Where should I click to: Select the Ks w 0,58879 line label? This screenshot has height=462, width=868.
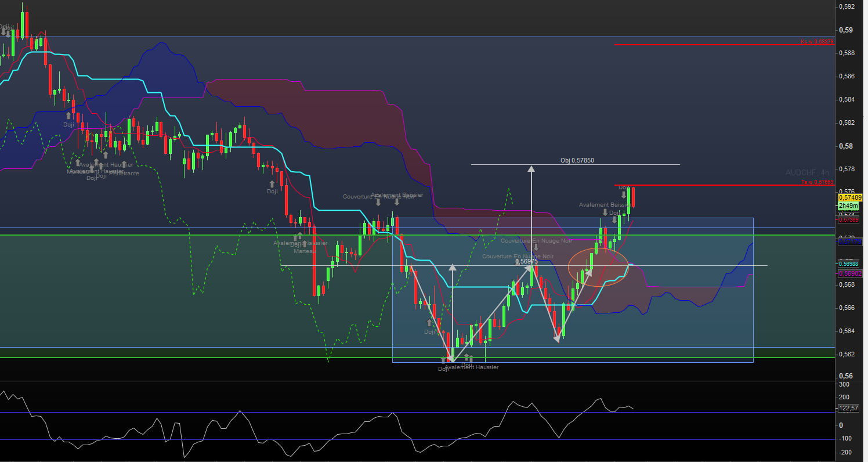[818, 42]
